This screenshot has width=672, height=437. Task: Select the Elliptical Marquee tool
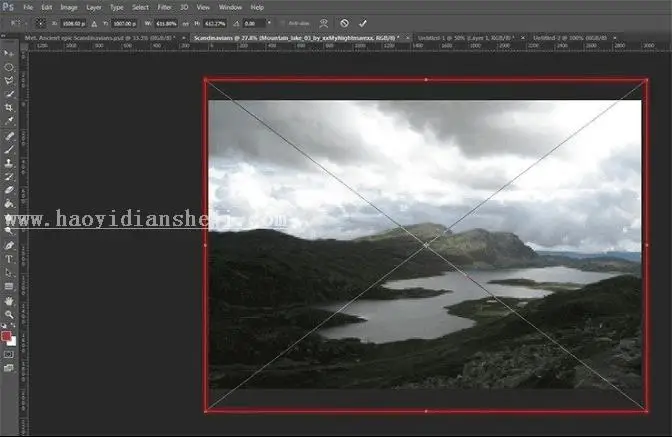click(x=9, y=67)
